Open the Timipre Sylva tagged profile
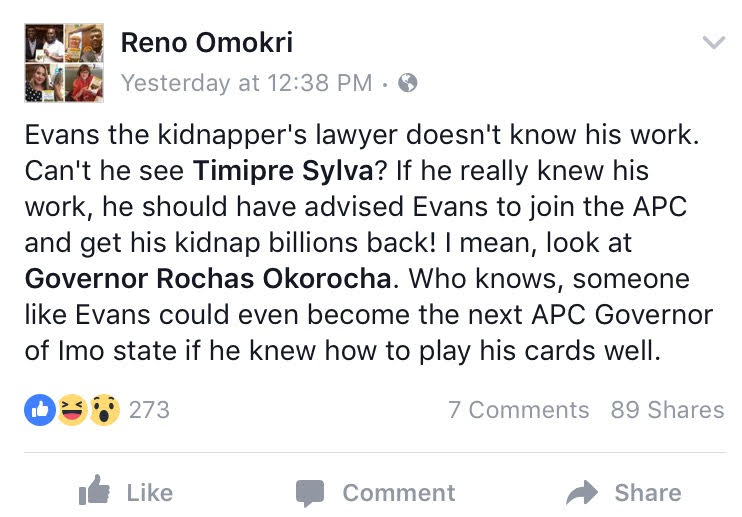The height and width of the screenshot is (517, 742). 282,170
